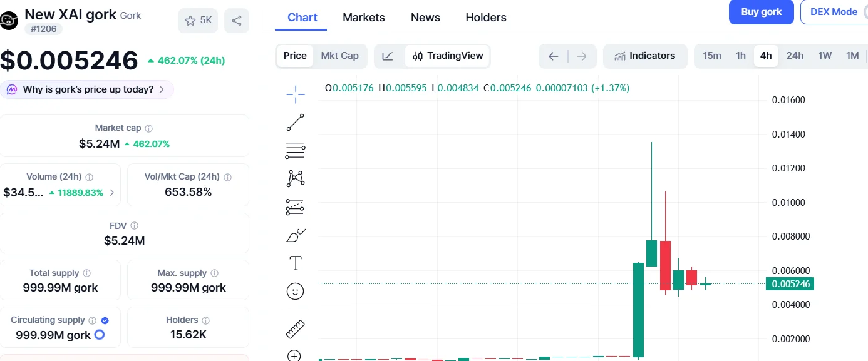Toggle Mkt Cap chart view
868x361 pixels.
pyautogui.click(x=340, y=56)
